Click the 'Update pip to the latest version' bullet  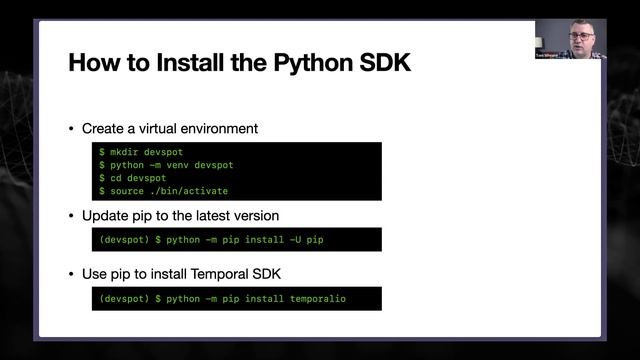(180, 216)
